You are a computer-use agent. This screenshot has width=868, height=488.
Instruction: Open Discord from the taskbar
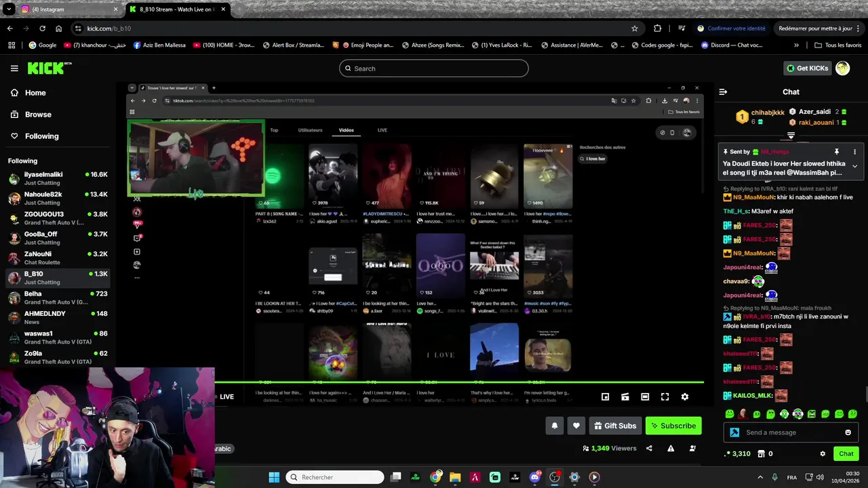pos(535,477)
